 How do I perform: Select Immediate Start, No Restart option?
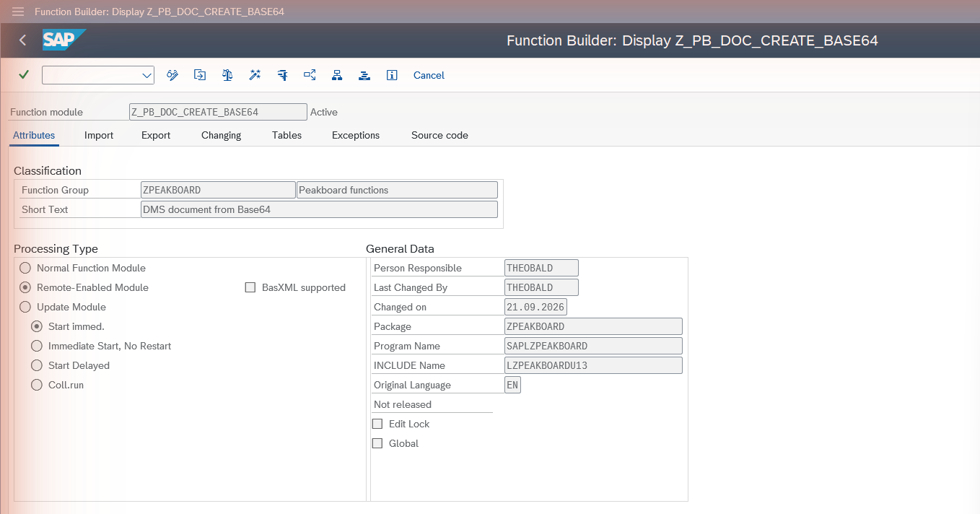tap(37, 346)
